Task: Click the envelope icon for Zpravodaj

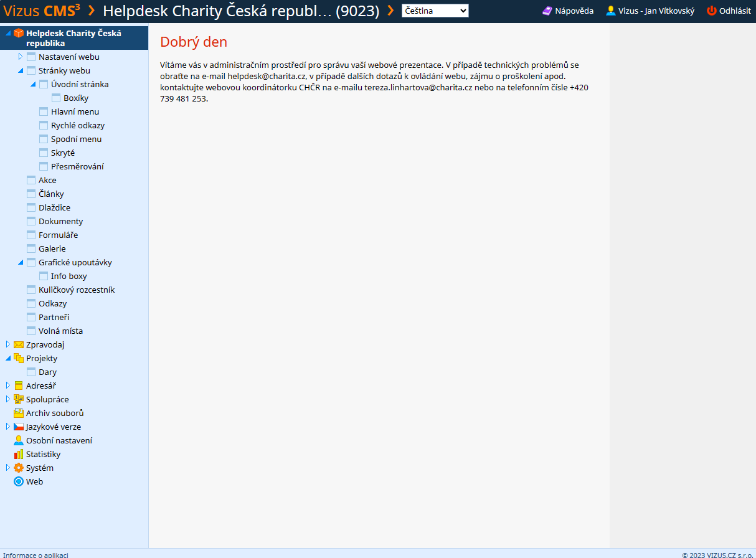Action: click(x=19, y=344)
